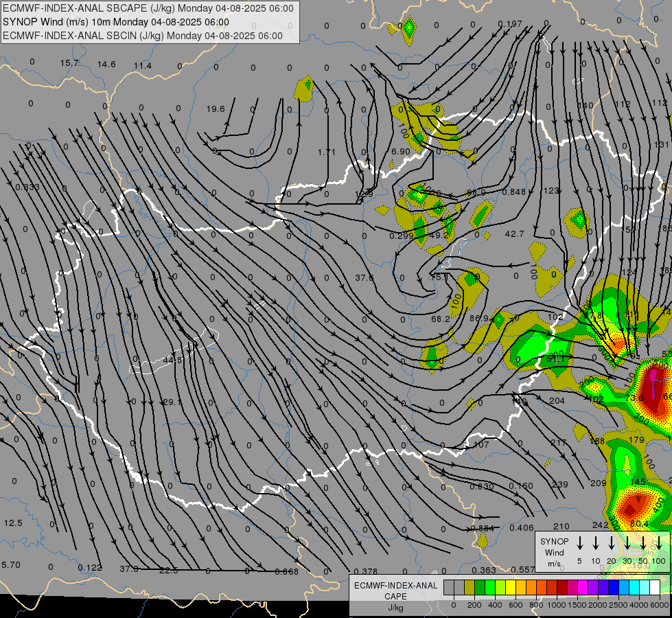Click the 217 value on the map
Viewport: 672px width, 618px height.
pyautogui.click(x=559, y=443)
